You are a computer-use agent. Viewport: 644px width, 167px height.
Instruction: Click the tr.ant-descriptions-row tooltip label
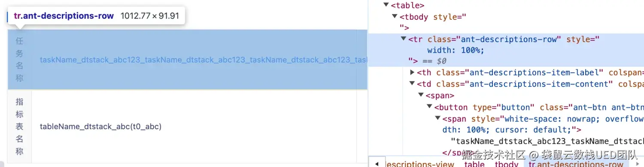click(x=64, y=16)
